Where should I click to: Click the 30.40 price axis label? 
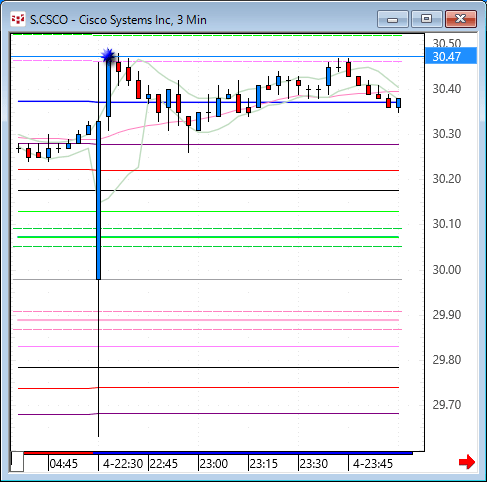point(447,89)
